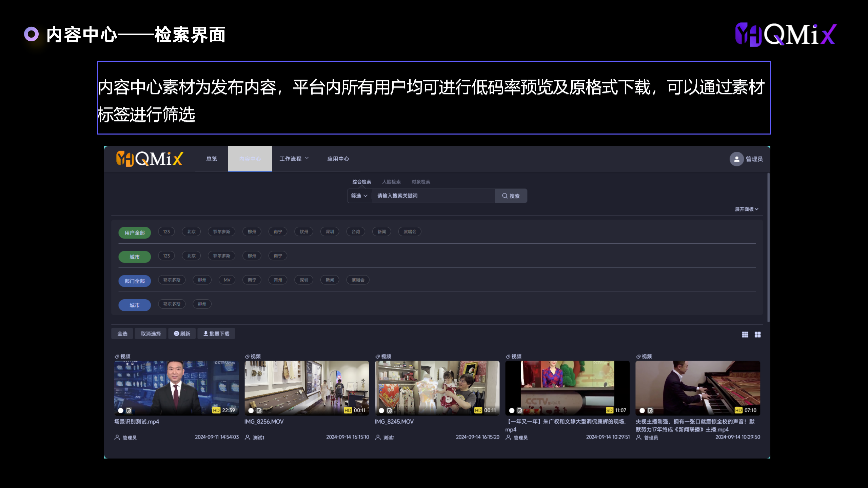Toggle selection circle on the piano video
Viewport: 868px width, 488px height.
(642, 410)
